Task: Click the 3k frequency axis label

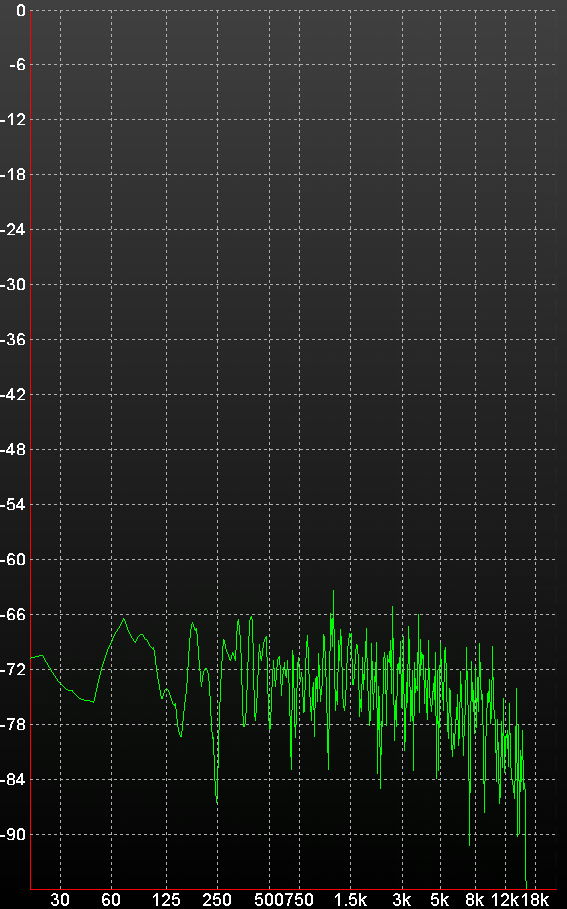Action: pos(401,899)
